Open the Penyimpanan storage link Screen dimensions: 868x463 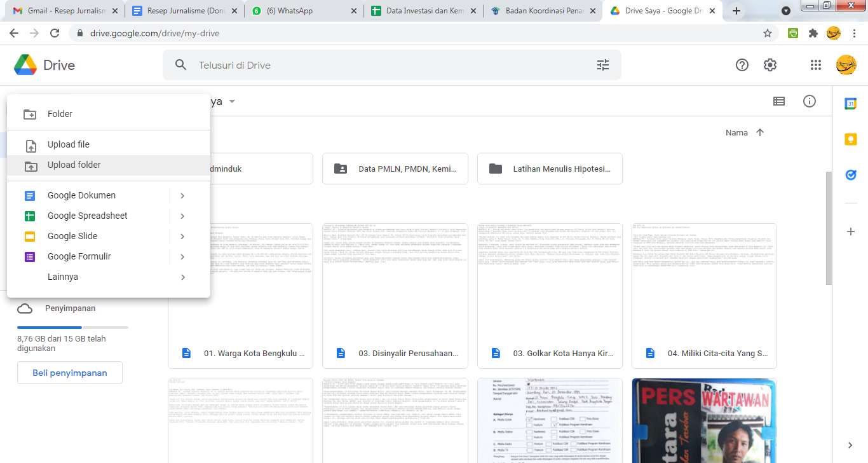click(x=70, y=308)
